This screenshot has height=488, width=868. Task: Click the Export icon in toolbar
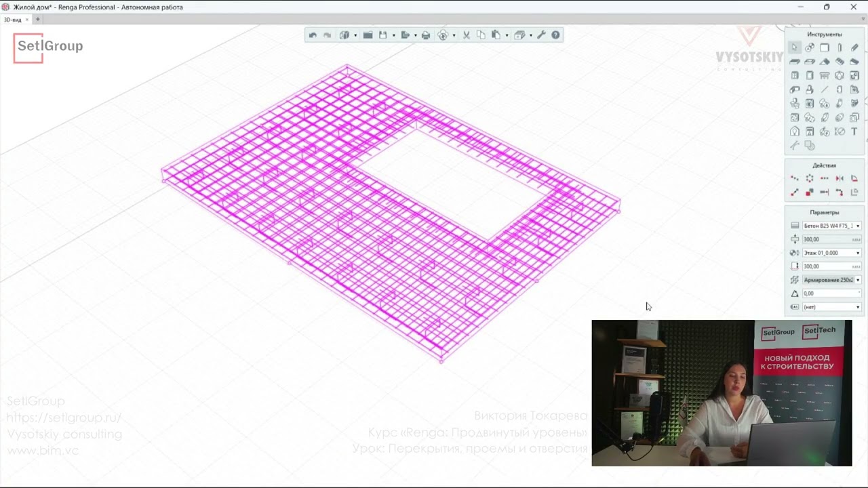tap(406, 35)
